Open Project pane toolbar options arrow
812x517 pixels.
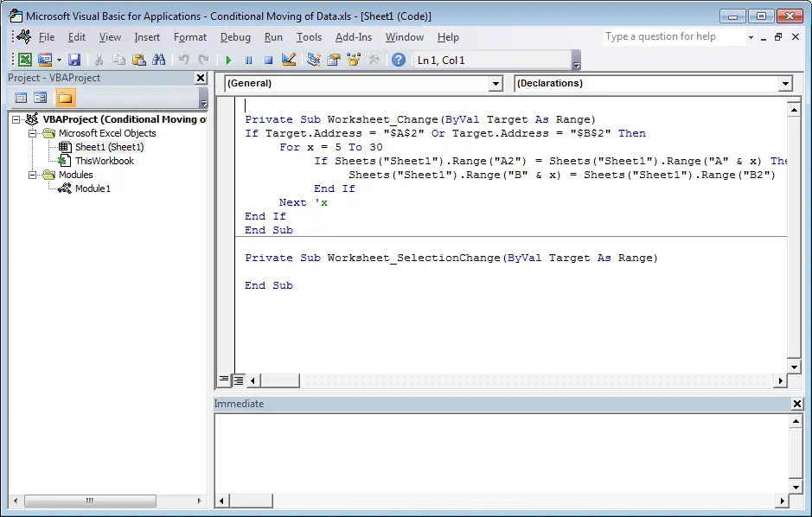pos(203,98)
